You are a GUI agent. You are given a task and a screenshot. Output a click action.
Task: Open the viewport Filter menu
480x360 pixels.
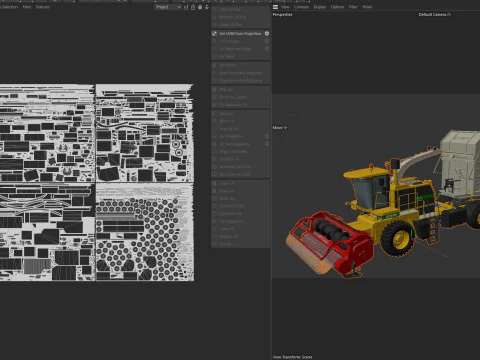point(353,7)
